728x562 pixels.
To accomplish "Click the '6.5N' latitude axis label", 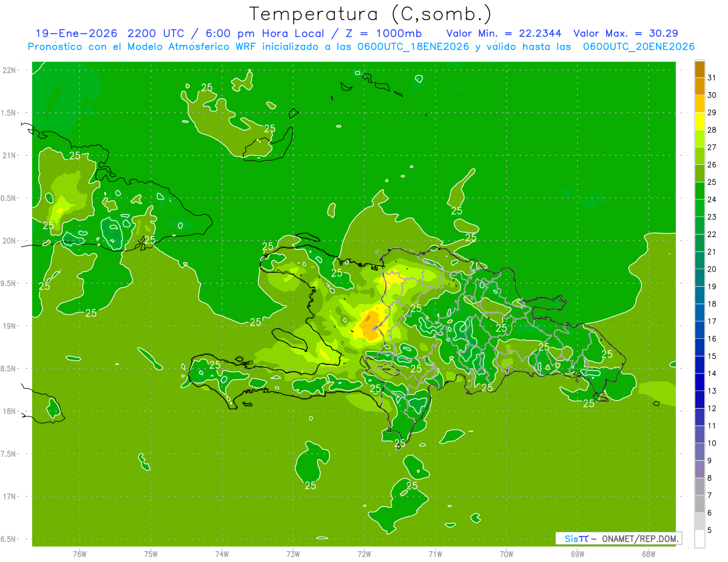I will coord(9,540).
